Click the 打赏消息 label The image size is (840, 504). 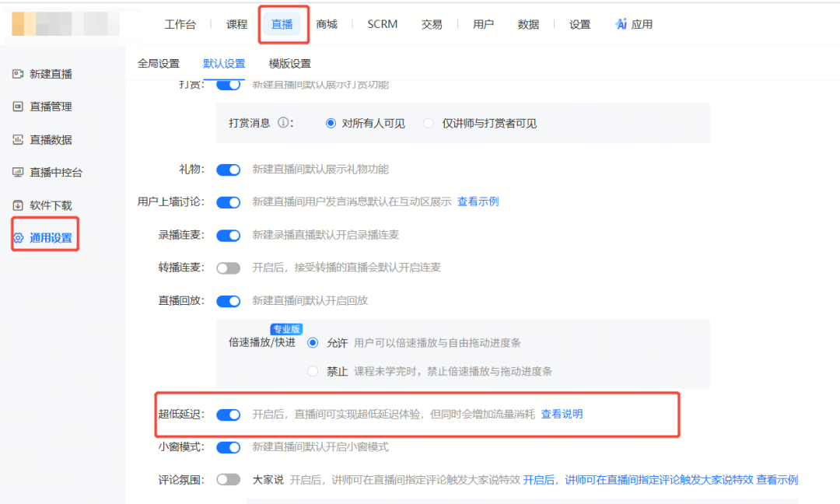coord(250,123)
